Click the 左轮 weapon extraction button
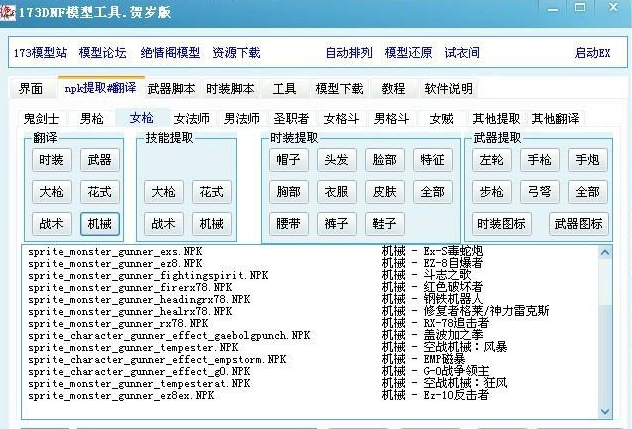 point(491,159)
